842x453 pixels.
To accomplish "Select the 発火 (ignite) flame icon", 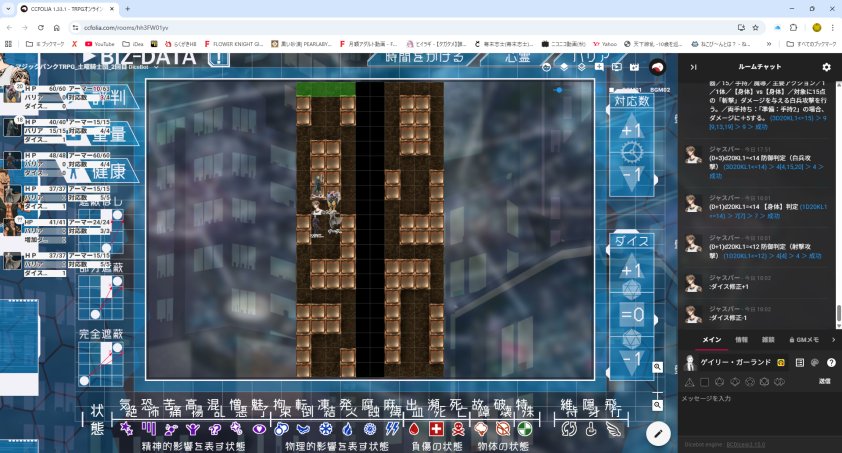I will (x=347, y=429).
